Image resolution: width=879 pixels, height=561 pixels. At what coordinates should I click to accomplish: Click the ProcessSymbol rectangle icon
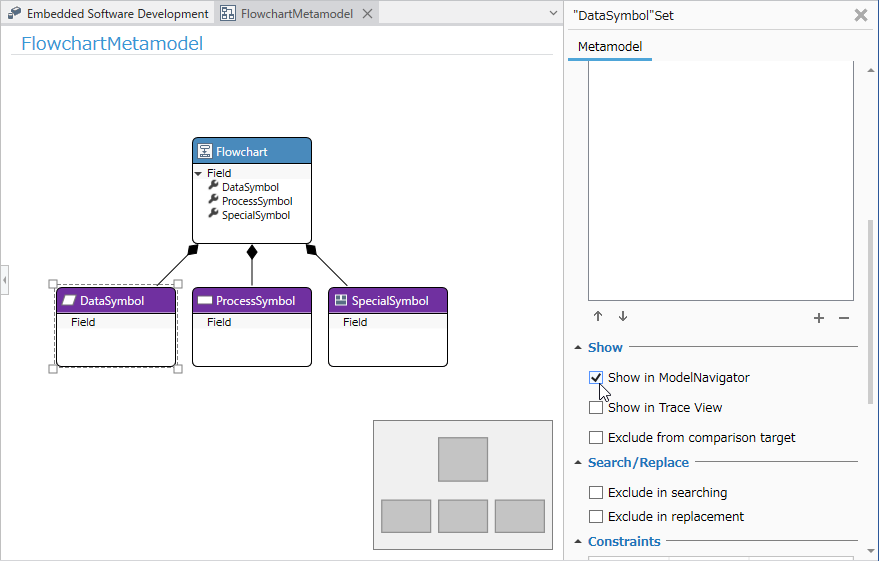coord(205,300)
